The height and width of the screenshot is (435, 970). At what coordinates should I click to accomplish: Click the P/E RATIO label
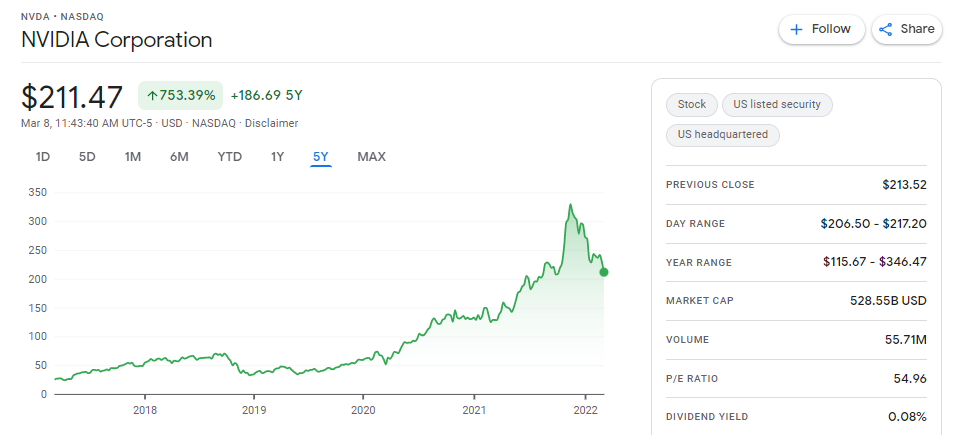(x=692, y=379)
